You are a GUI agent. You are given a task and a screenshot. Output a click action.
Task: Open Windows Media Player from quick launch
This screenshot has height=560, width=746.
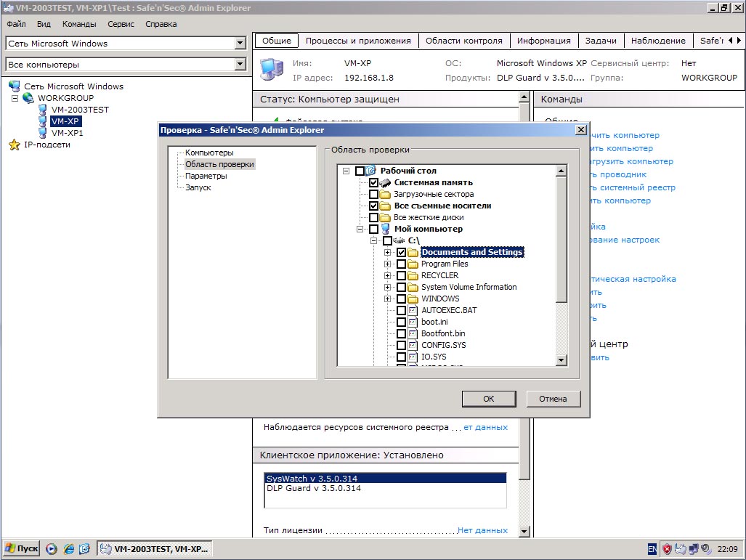pos(52,549)
